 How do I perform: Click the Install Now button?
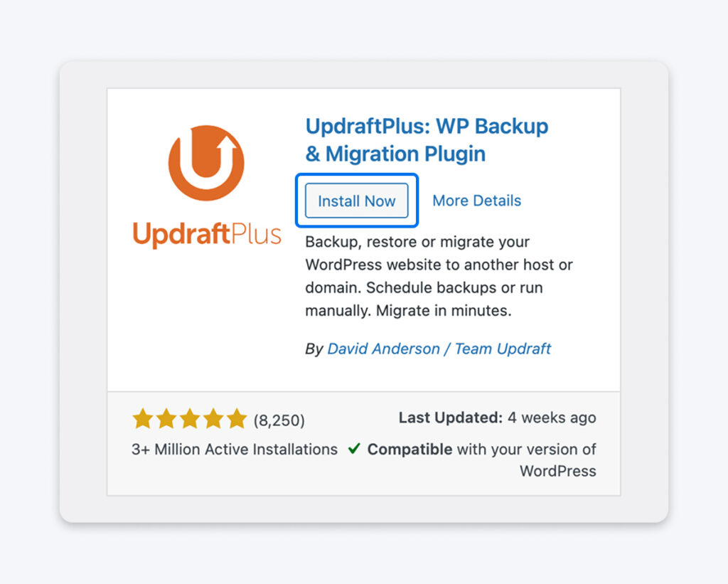[x=355, y=201]
